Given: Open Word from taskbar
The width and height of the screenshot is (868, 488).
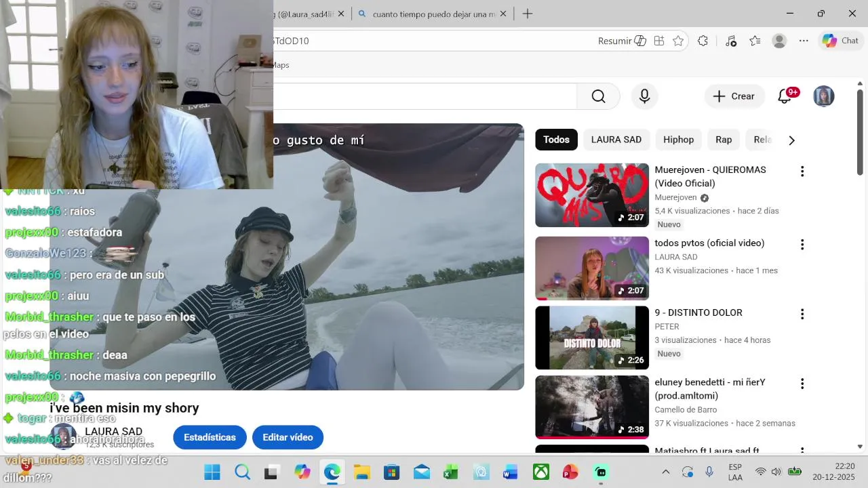Looking at the screenshot, I should 511,472.
